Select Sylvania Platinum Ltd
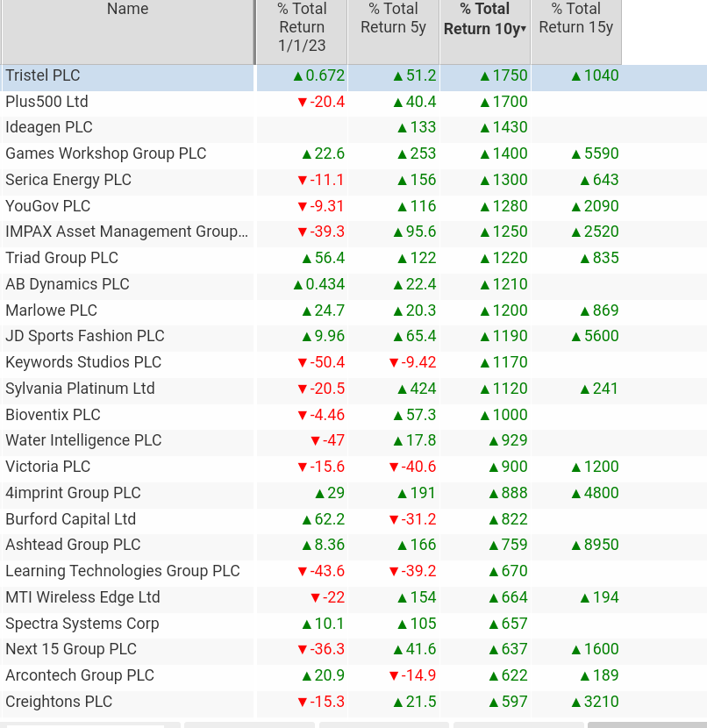Image resolution: width=707 pixels, height=728 pixels. pyautogui.click(x=81, y=389)
